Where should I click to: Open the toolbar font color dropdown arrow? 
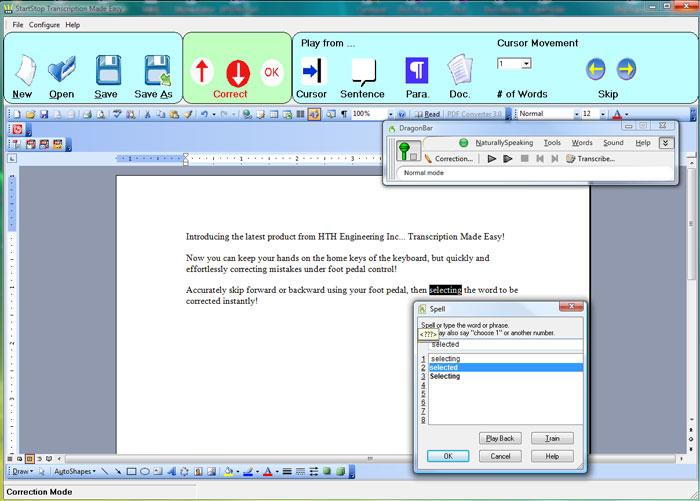click(626, 114)
